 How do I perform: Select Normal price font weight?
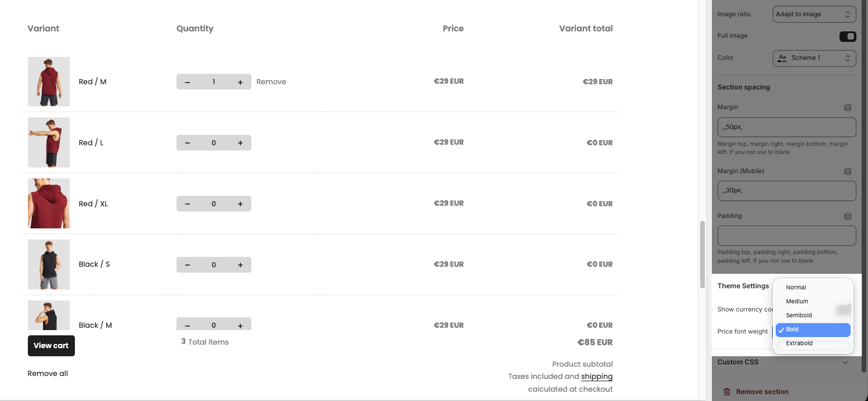796,288
